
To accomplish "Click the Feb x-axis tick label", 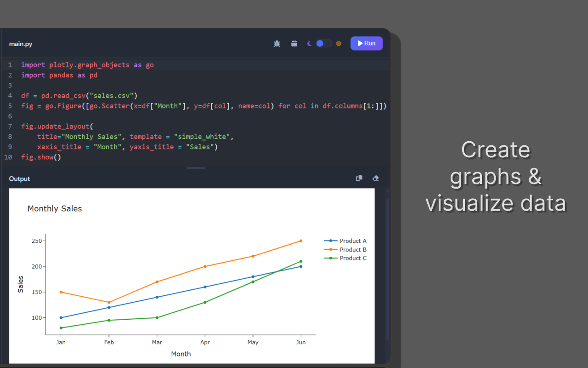I will pos(109,342).
